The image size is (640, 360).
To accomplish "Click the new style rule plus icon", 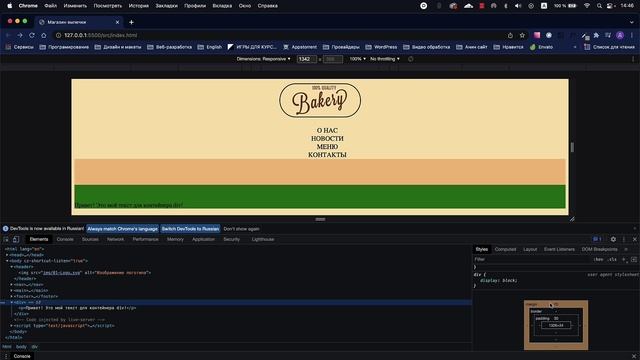I will click(624, 259).
